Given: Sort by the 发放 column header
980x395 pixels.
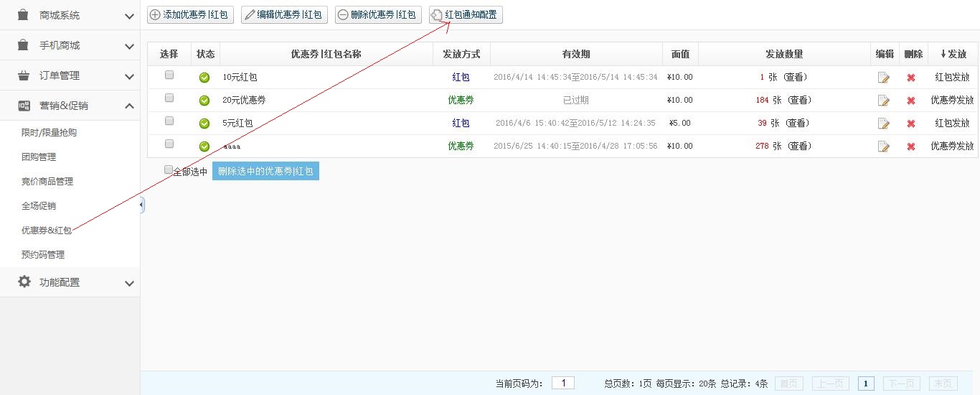Looking at the screenshot, I should [x=953, y=54].
